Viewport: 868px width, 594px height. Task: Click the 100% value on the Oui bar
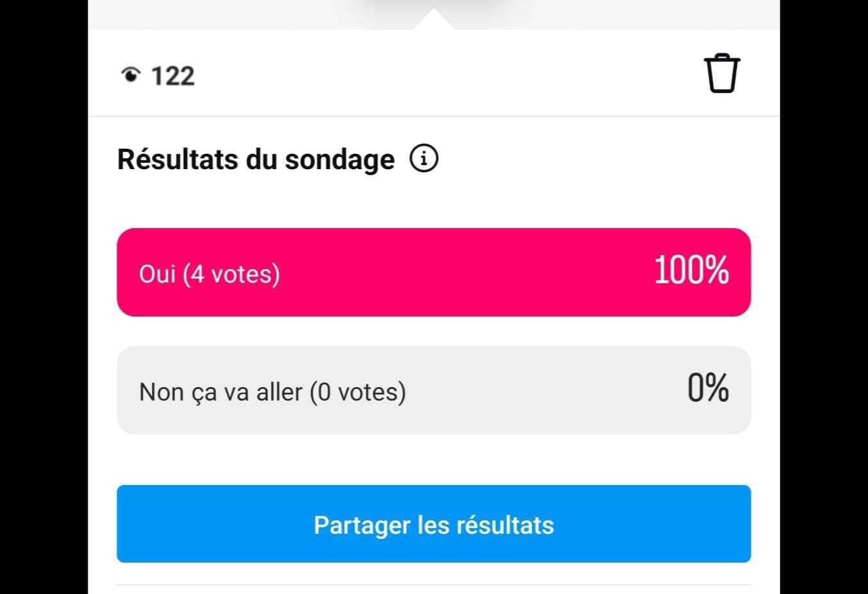[x=691, y=270]
